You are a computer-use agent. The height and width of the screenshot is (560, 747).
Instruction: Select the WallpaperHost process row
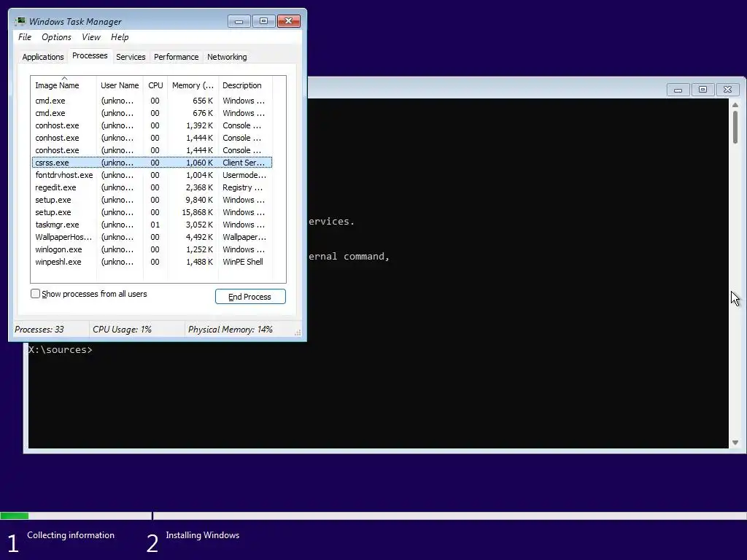coord(152,237)
